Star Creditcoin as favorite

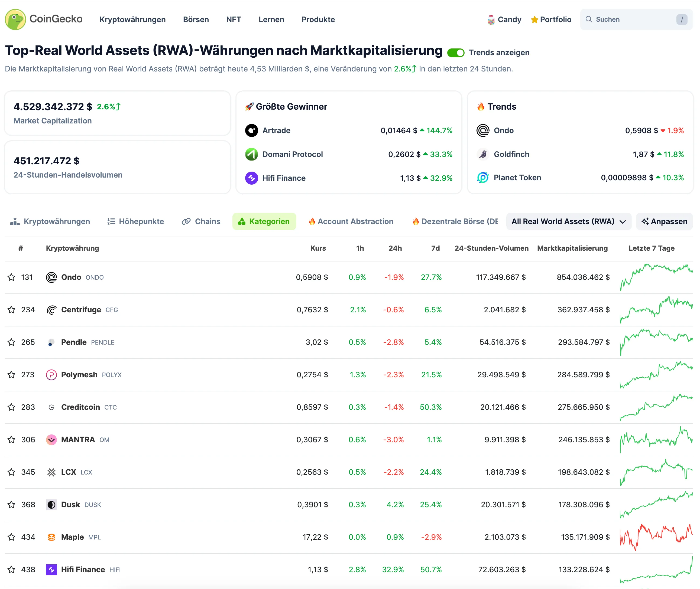tap(11, 407)
